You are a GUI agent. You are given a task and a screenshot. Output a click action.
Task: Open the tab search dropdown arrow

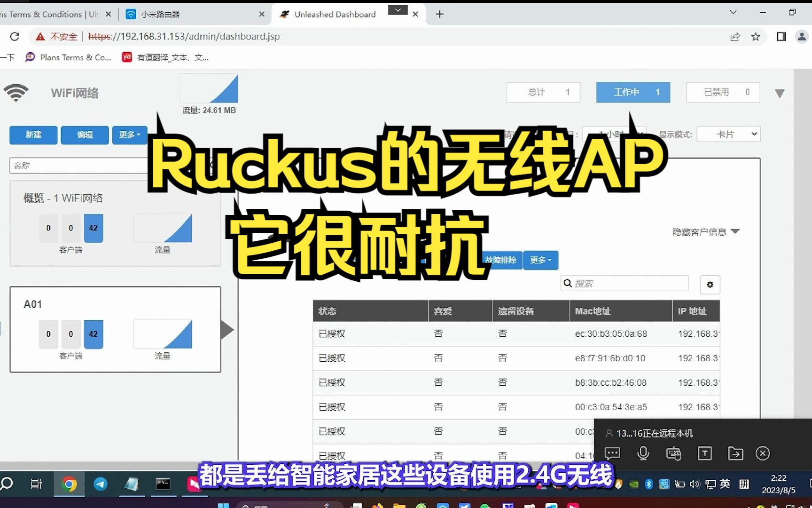tap(733, 12)
